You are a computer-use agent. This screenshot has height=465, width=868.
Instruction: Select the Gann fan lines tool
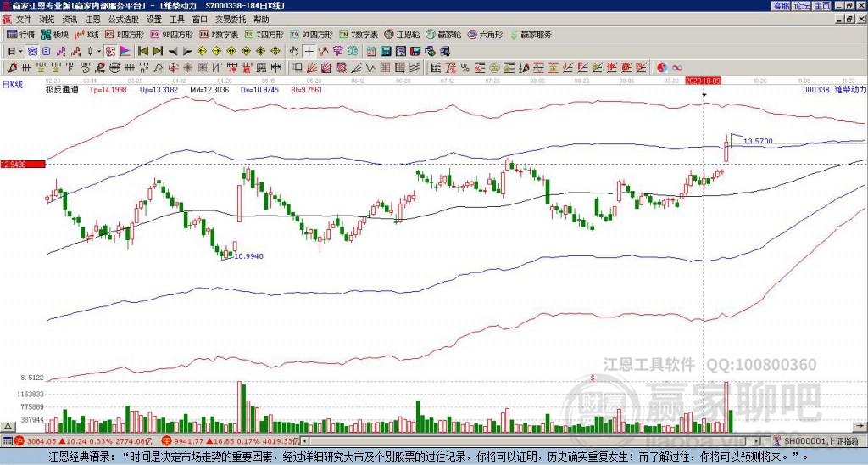[312, 68]
